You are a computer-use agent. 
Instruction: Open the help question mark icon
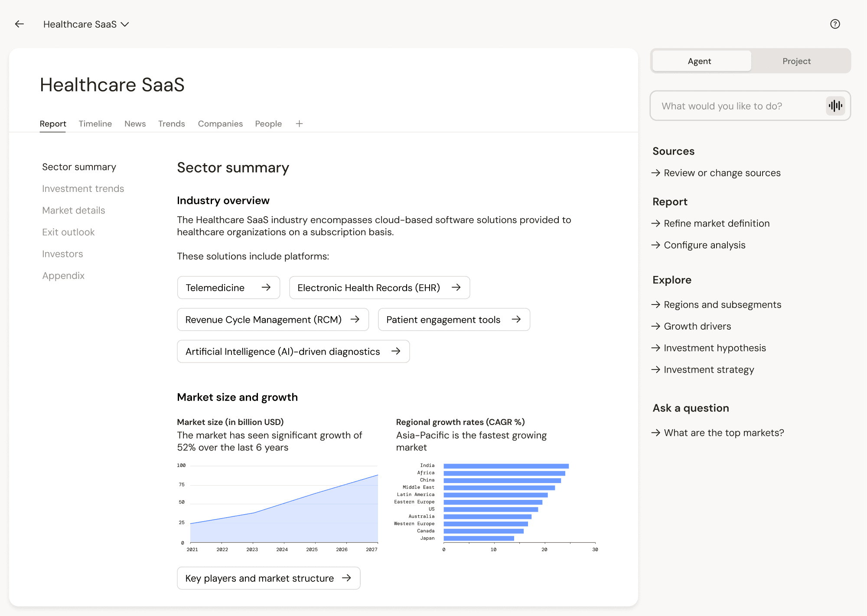point(835,24)
